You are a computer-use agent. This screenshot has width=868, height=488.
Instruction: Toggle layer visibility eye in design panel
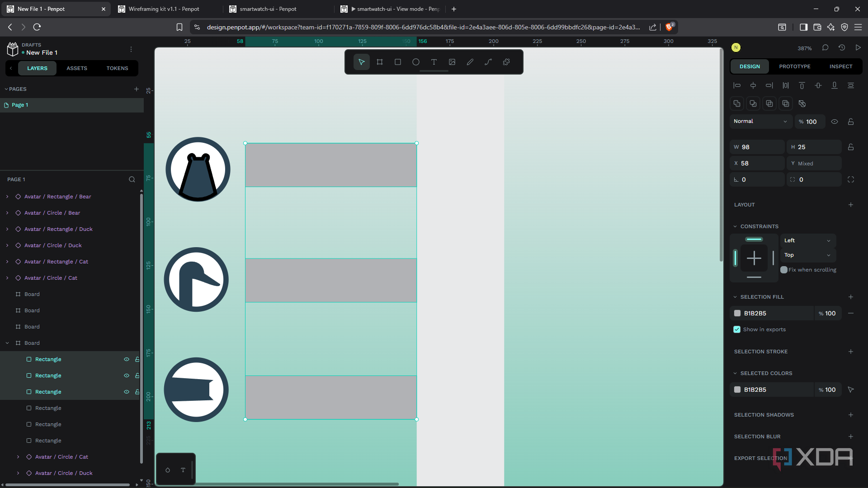[835, 122]
